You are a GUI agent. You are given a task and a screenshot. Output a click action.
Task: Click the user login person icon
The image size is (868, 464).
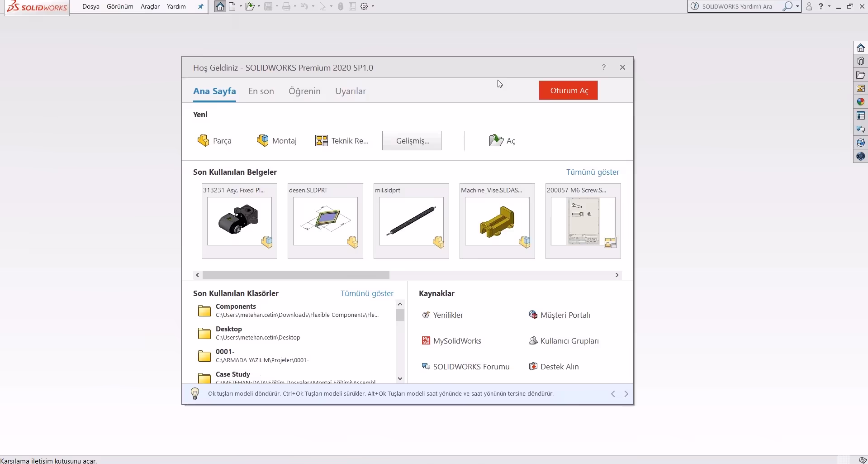pyautogui.click(x=809, y=6)
